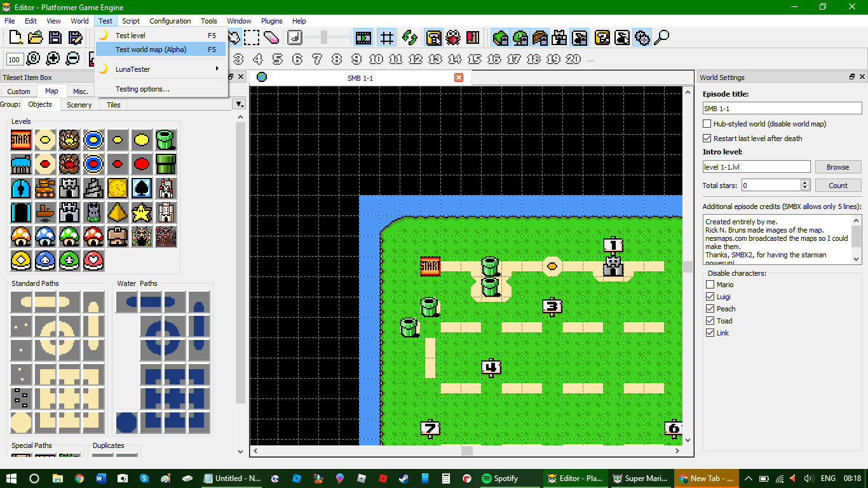
Task: Close the SMB 1-1 document tab
Action: [x=459, y=78]
